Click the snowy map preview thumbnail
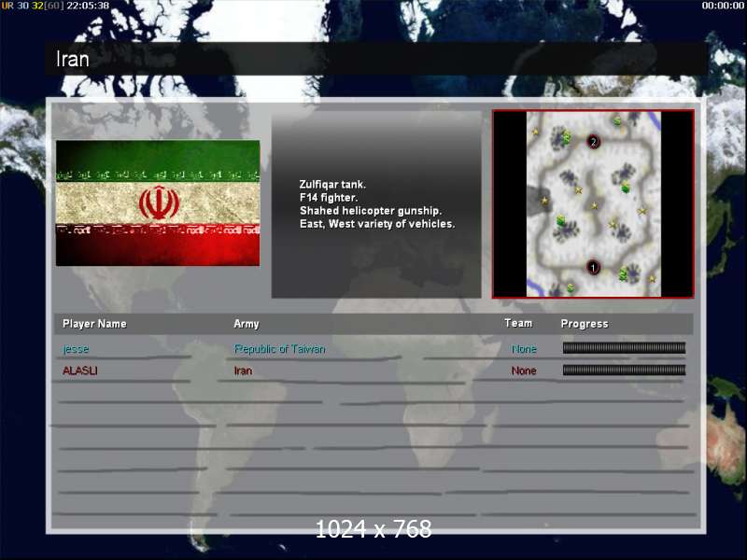747x560 pixels. pos(593,203)
